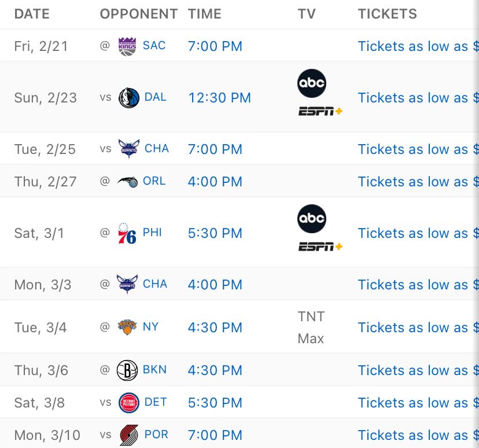Click the New York Knicks logo
479x448 pixels.
(127, 327)
